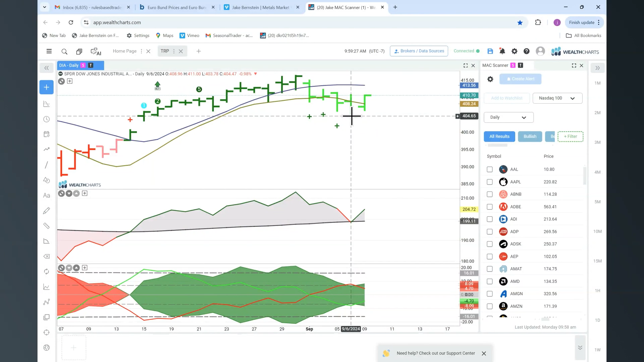This screenshot has width=644, height=362.
Task: Click the crosshair target tool in sidebar
Action: (47, 333)
